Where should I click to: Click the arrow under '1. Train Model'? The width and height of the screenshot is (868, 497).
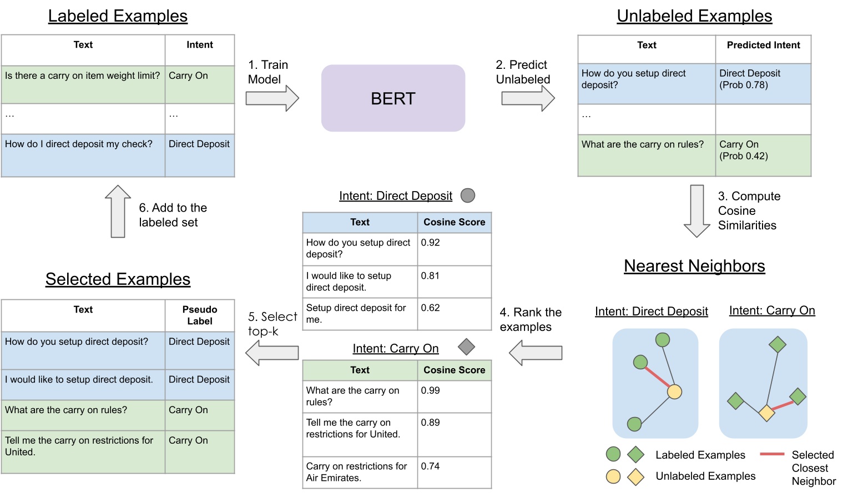pos(272,99)
